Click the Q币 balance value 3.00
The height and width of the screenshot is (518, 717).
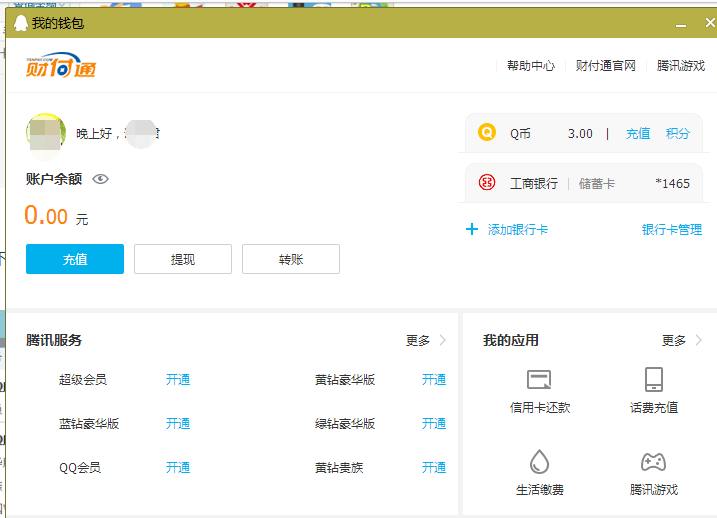tap(580, 134)
